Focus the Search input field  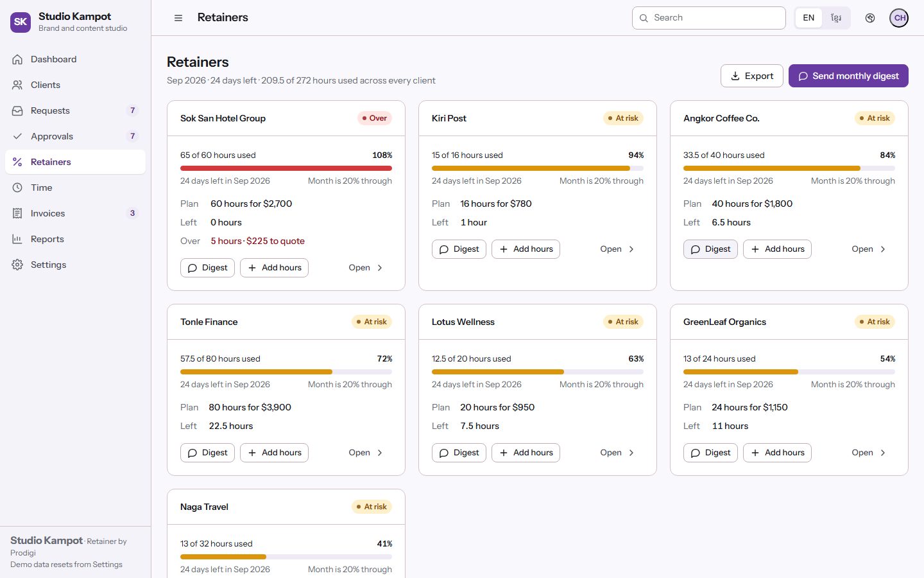click(709, 18)
